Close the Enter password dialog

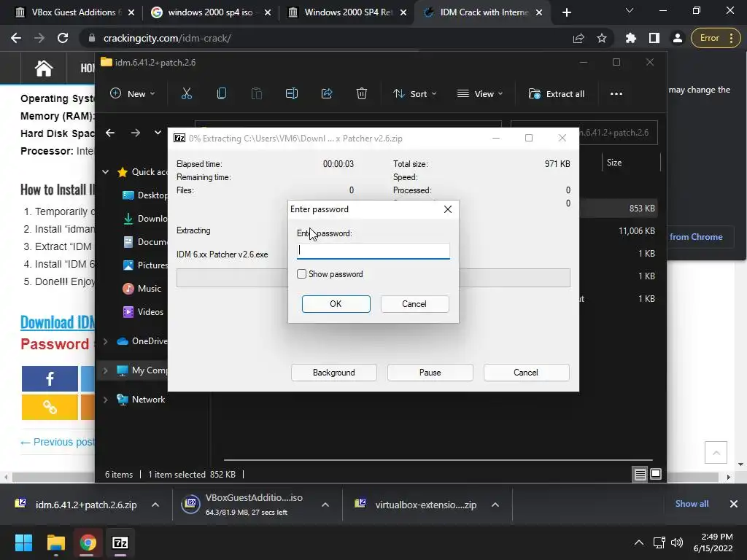tap(448, 209)
